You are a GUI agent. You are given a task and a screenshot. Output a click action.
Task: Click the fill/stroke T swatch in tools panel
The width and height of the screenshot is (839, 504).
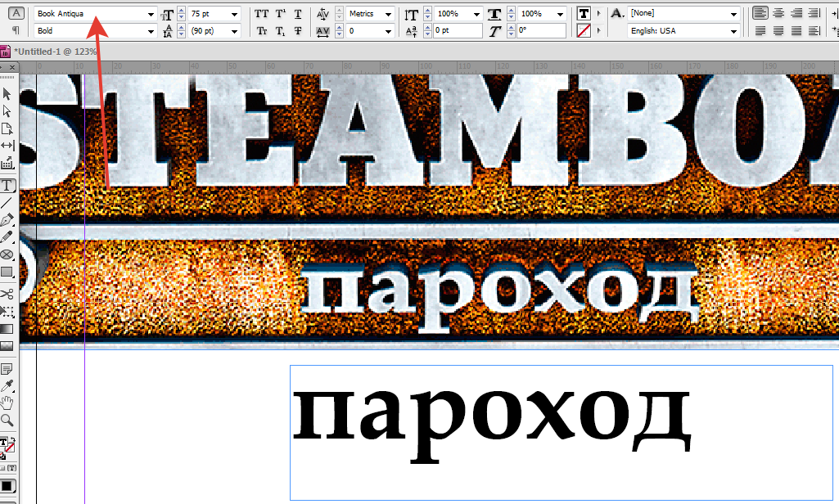[4, 443]
